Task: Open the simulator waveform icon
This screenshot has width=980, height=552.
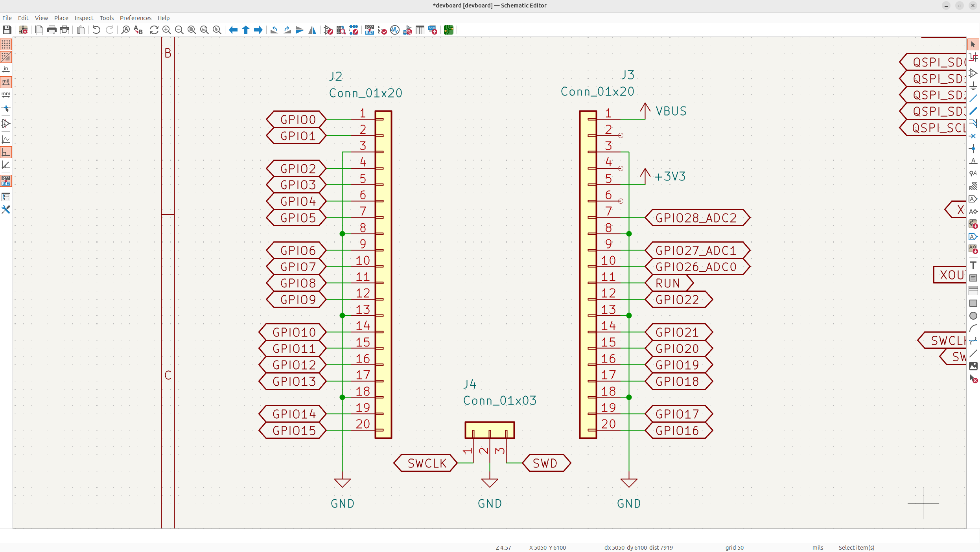Action: [395, 30]
